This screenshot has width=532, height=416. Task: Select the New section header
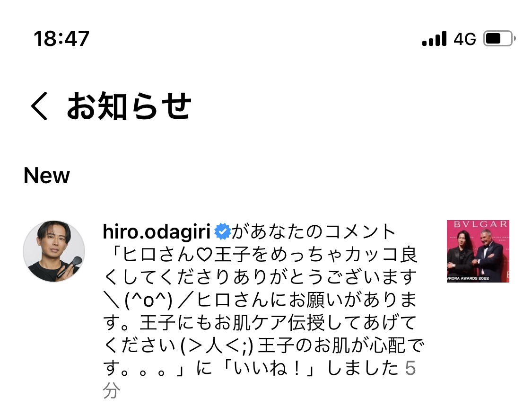click(46, 176)
